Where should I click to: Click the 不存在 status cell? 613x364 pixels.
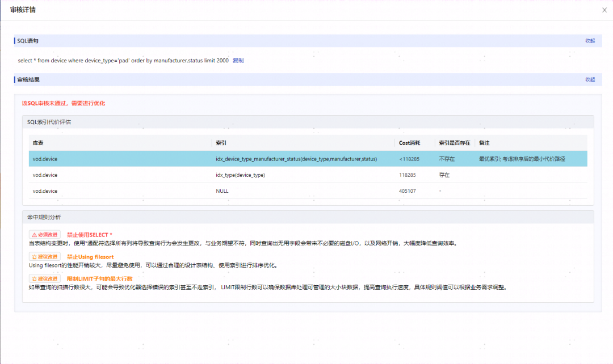pos(447,159)
